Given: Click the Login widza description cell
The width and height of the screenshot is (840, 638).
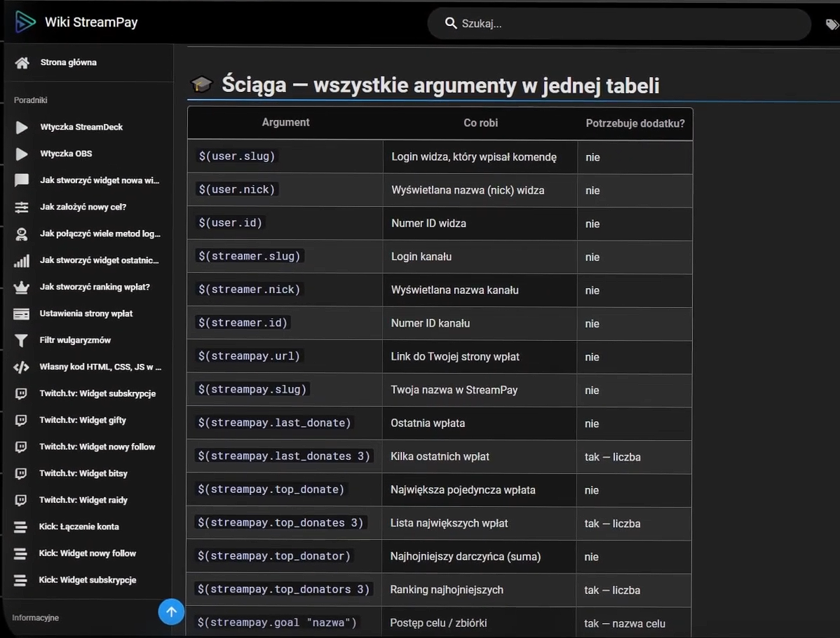Looking at the screenshot, I should click(480, 157).
